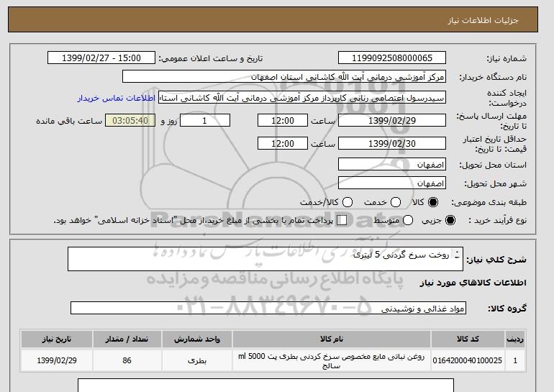Viewport: 554px width, 392px height.
Task: Click the اطلاعات کالاهای مورد نیاز heading
Action: click(x=473, y=283)
